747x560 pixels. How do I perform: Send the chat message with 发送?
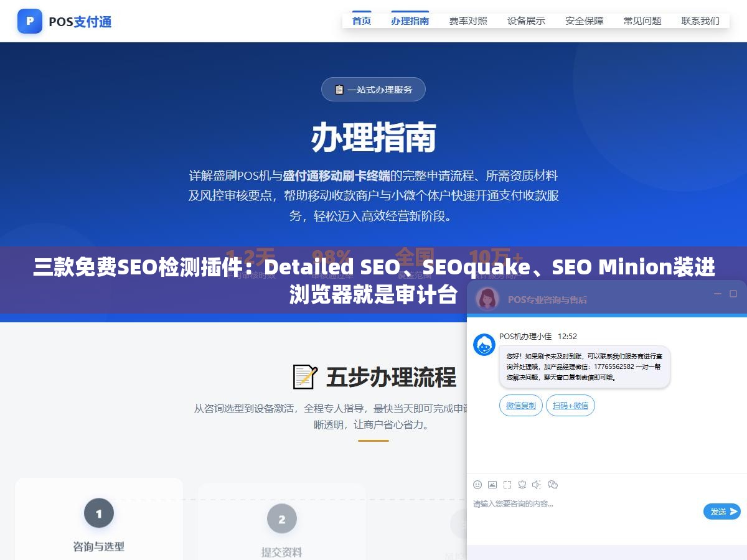(x=722, y=511)
